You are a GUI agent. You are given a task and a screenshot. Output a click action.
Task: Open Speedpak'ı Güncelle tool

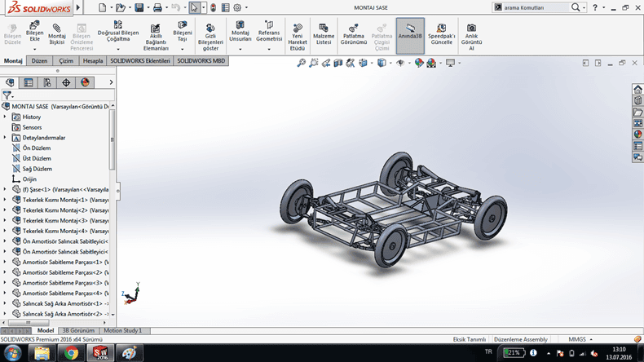[441, 33]
